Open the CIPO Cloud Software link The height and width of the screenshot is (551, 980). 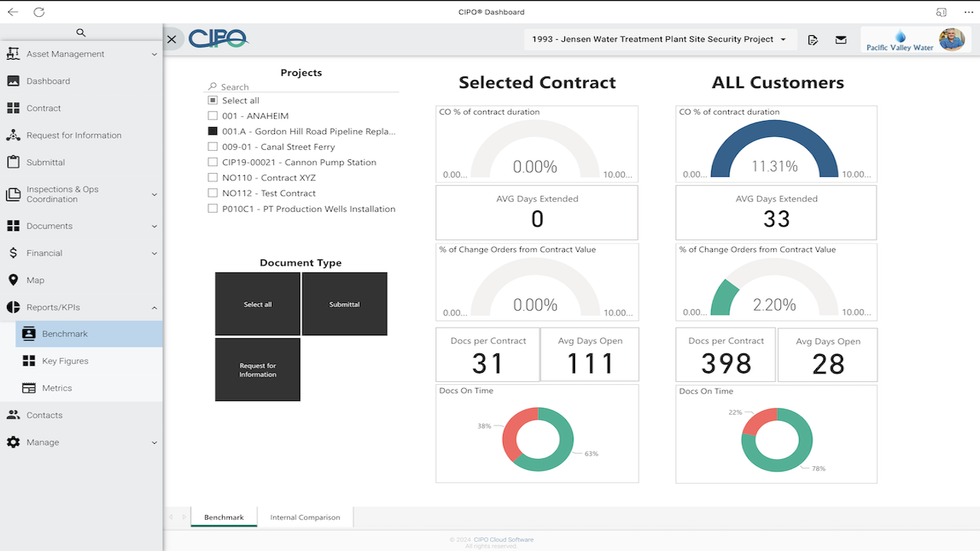pos(502,539)
